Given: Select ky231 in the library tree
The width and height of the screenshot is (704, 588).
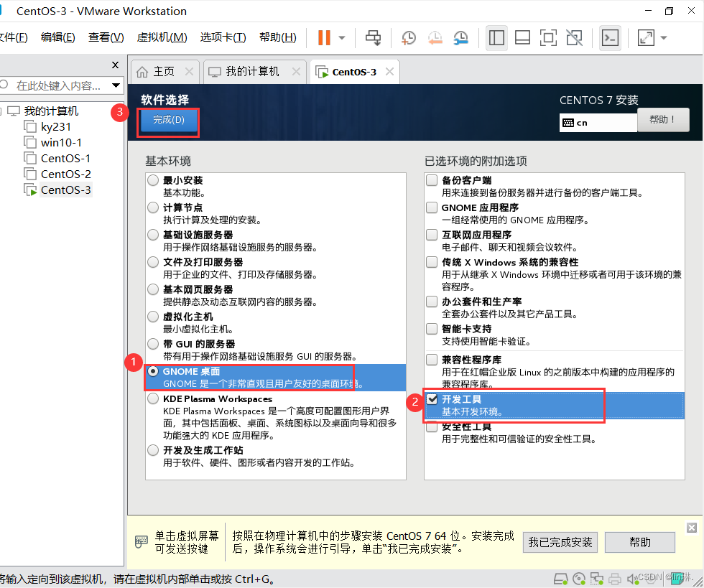Looking at the screenshot, I should click(x=56, y=127).
